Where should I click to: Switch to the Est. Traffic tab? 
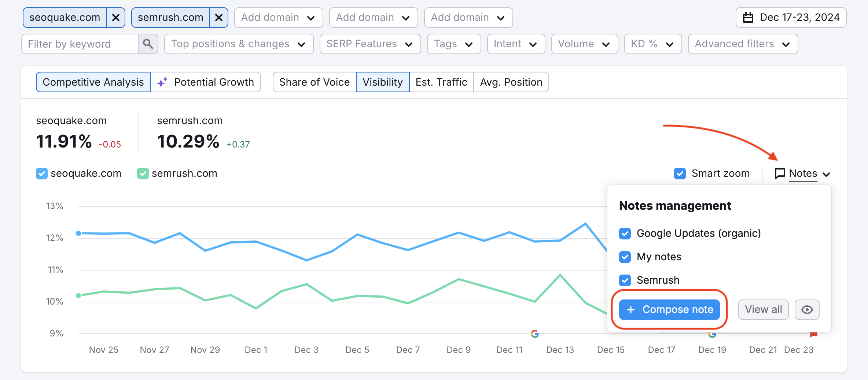pyautogui.click(x=441, y=82)
